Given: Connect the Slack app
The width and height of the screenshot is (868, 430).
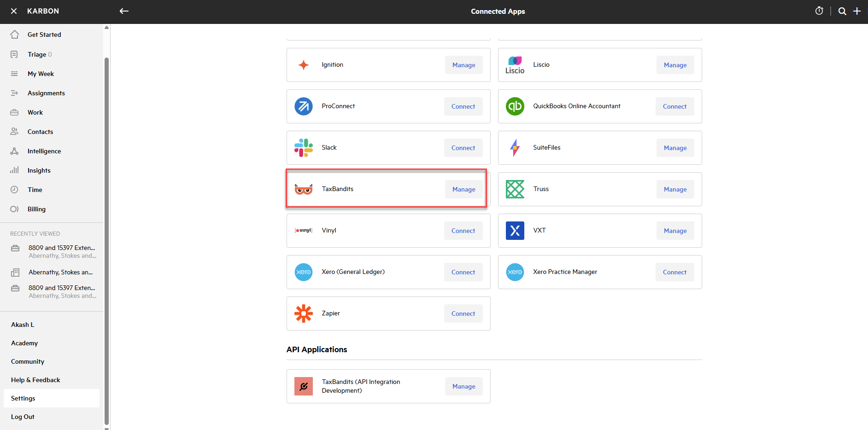Looking at the screenshot, I should (463, 148).
